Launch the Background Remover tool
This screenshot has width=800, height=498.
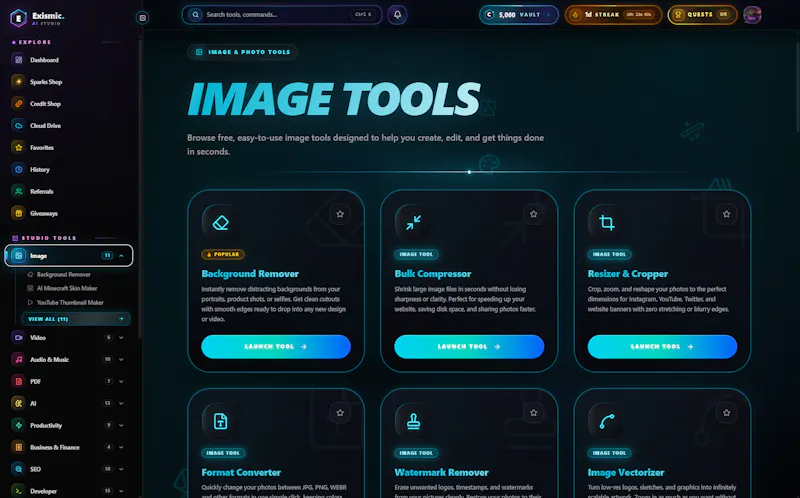[276, 346]
